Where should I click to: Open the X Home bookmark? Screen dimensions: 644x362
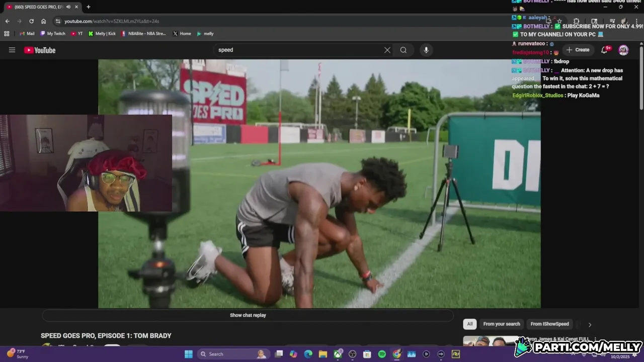182,34
